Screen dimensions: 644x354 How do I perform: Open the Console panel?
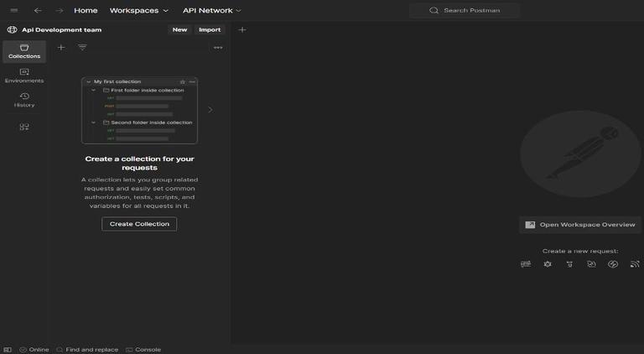(x=143, y=350)
